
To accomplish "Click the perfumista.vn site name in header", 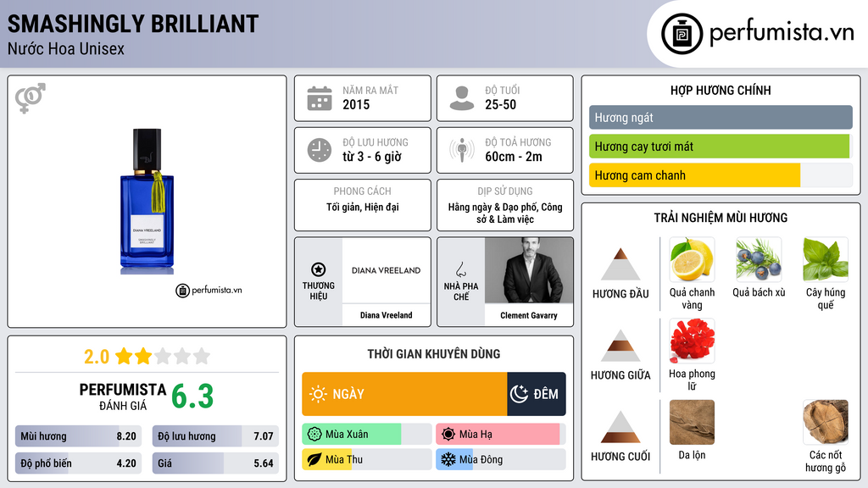I will tap(782, 32).
